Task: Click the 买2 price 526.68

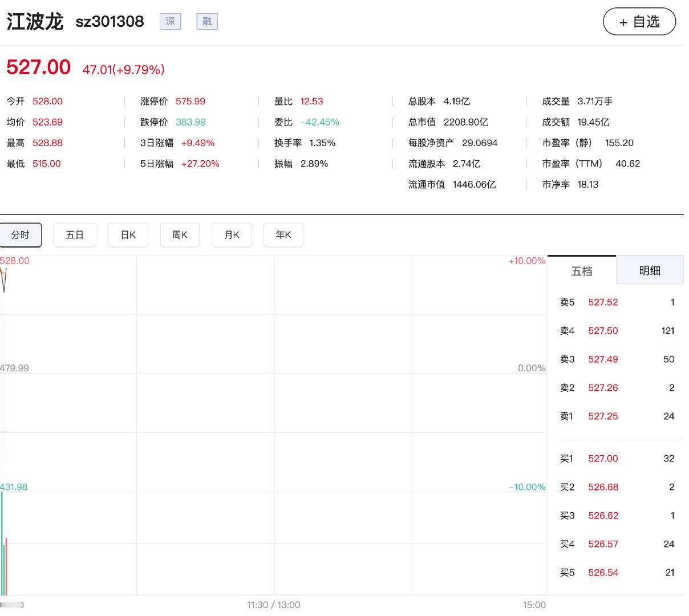Action: click(603, 487)
